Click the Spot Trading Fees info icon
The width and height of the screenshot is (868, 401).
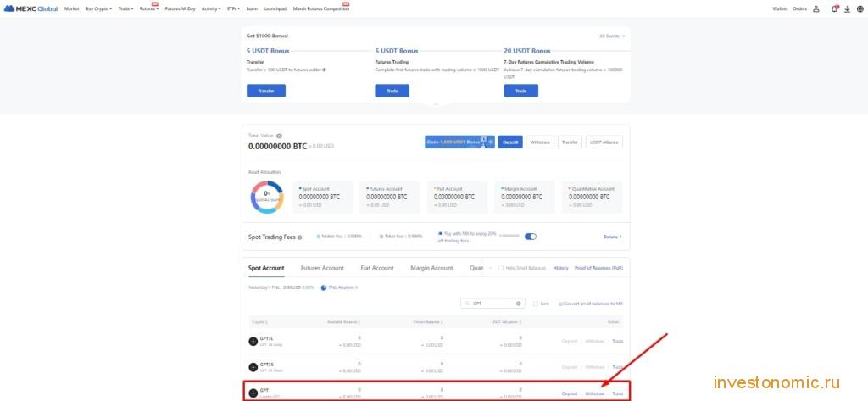pyautogui.click(x=299, y=237)
